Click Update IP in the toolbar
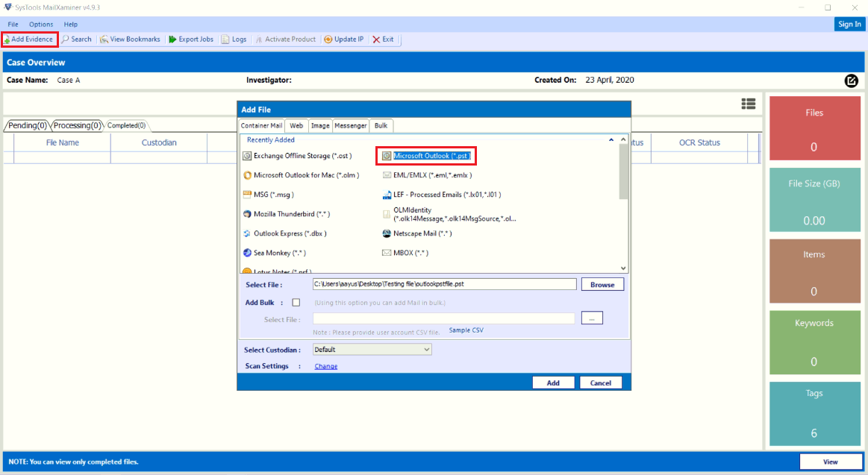The image size is (868, 475). click(344, 40)
